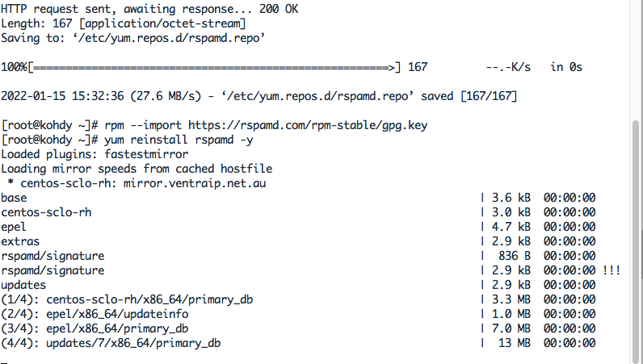Viewport: 643px width, 364px height.
Task: Click the "base" repository name
Action: pos(14,198)
